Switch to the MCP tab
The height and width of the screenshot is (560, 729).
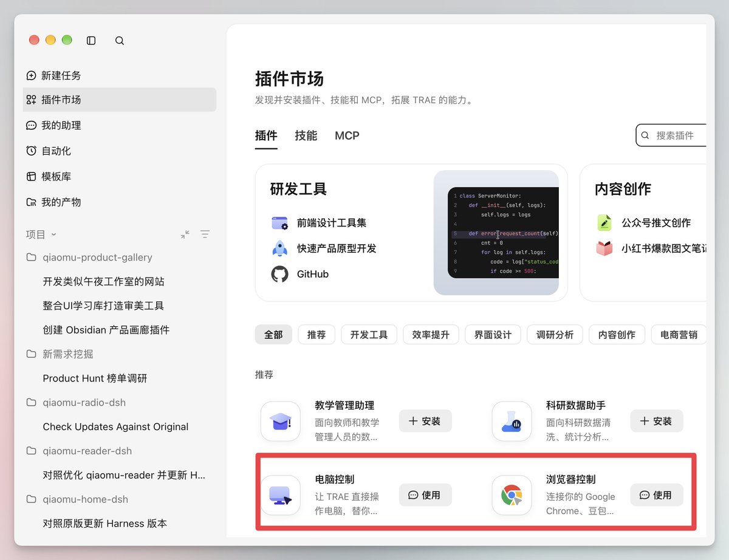[x=347, y=136]
